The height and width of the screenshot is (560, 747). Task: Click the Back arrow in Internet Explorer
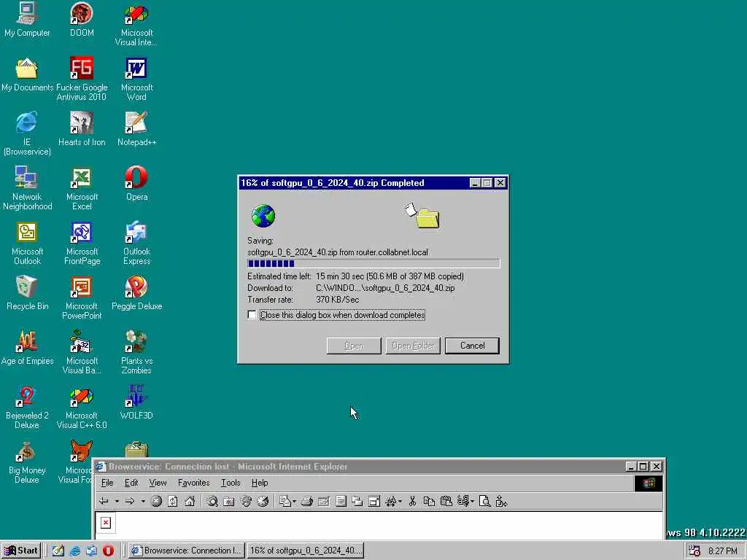coord(104,501)
